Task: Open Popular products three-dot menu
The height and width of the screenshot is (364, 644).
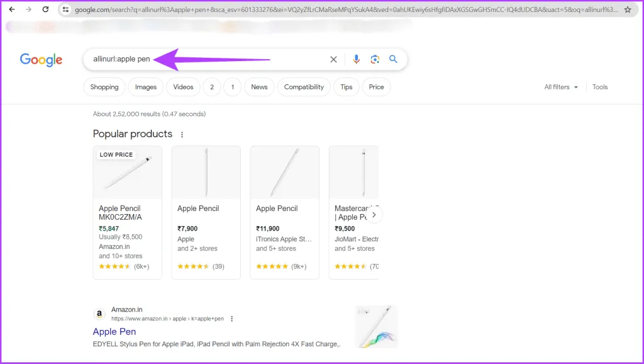Action: [x=182, y=135]
